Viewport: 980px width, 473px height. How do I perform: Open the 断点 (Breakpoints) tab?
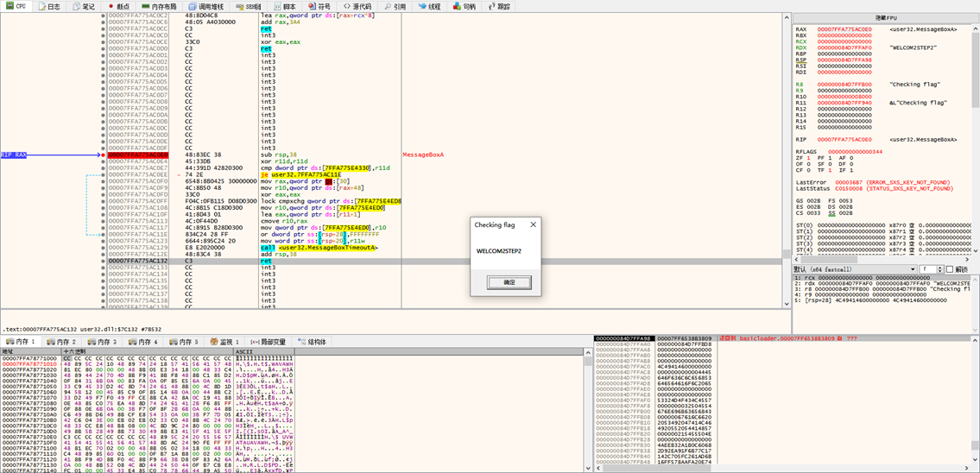[119, 6]
